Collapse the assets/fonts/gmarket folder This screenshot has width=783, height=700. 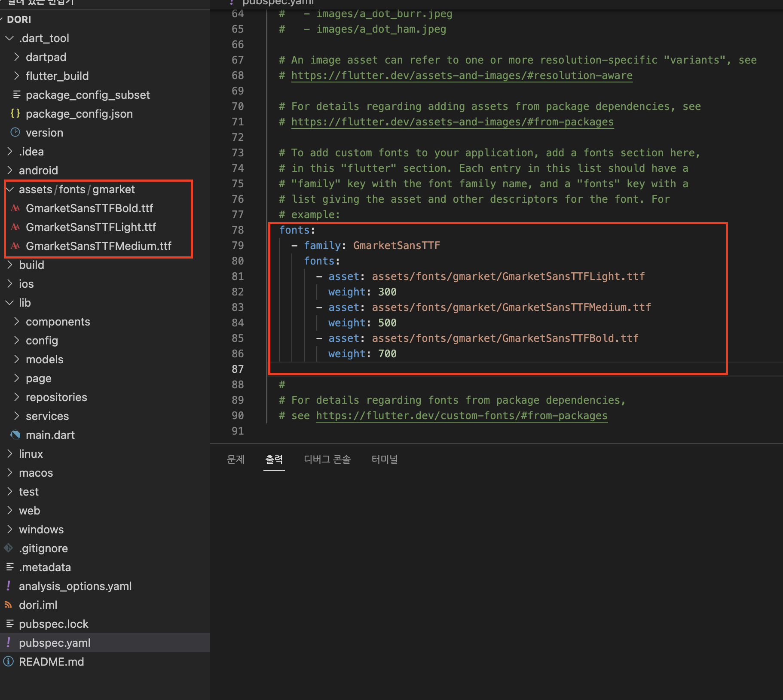point(9,189)
